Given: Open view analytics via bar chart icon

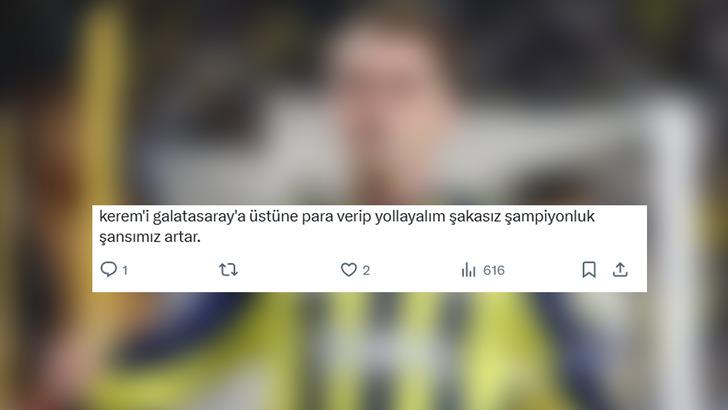Looking at the screenshot, I should pyautogui.click(x=468, y=270).
